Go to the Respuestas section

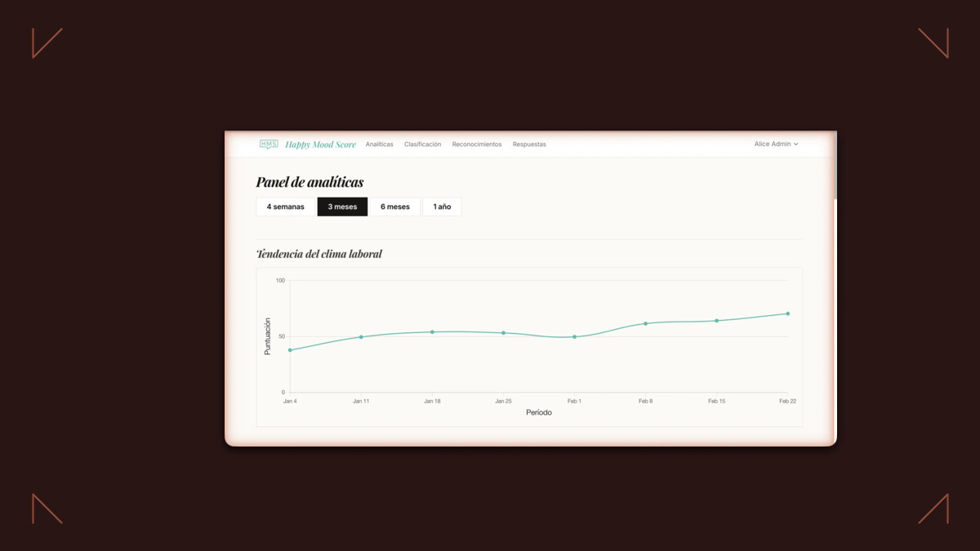(529, 144)
